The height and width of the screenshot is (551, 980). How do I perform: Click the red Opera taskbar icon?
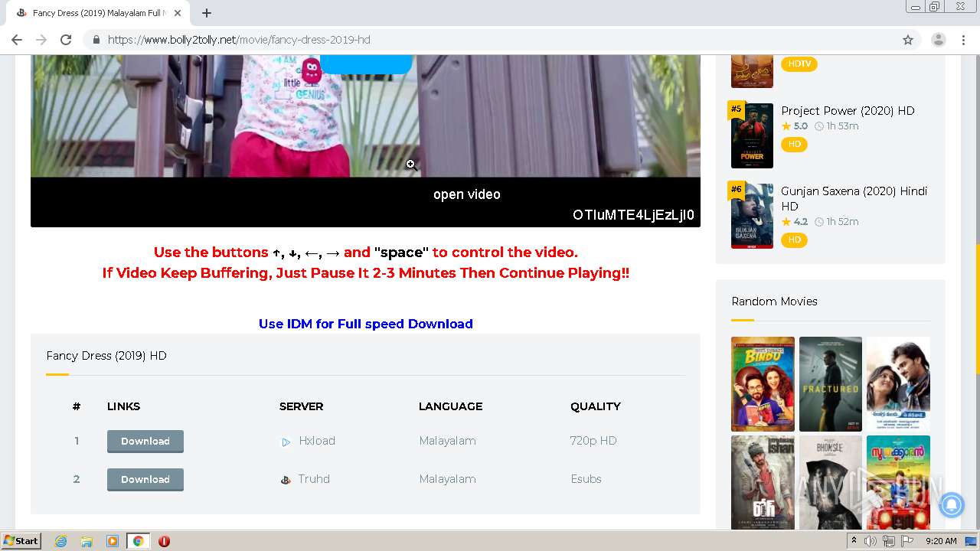coord(164,541)
